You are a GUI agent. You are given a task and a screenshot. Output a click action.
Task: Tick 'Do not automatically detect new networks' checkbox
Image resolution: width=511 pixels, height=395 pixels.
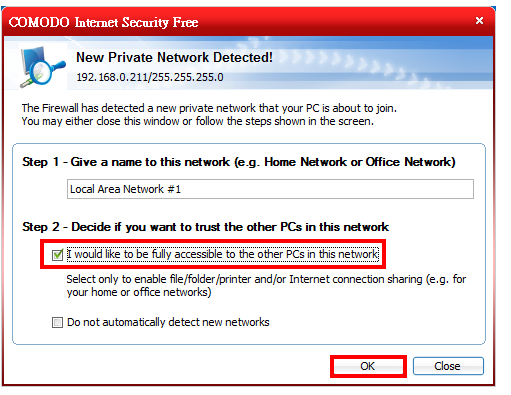[x=57, y=322]
